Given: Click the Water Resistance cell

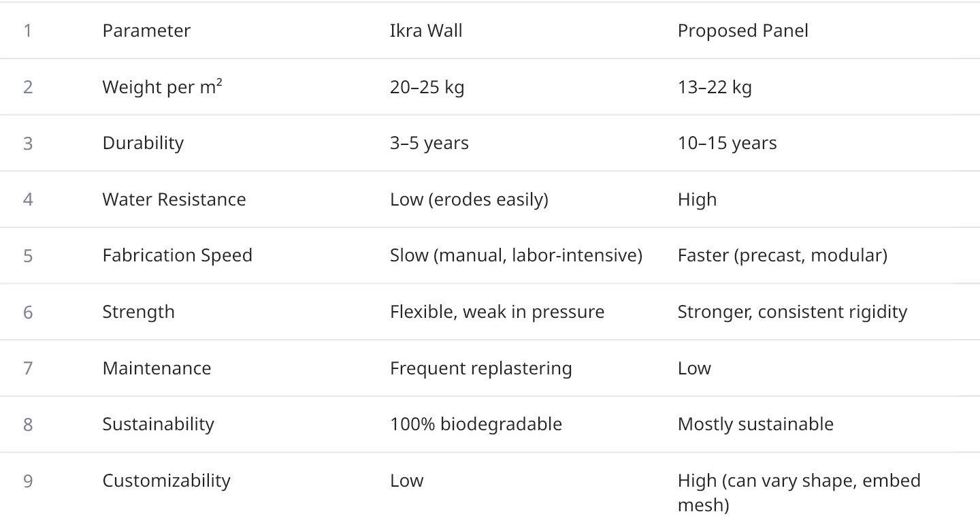Looking at the screenshot, I should [x=174, y=199].
